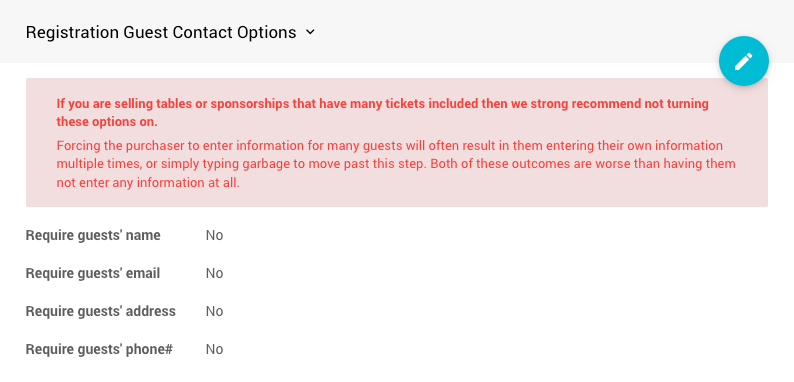Click the 'not enter any information at all' line

148,183
